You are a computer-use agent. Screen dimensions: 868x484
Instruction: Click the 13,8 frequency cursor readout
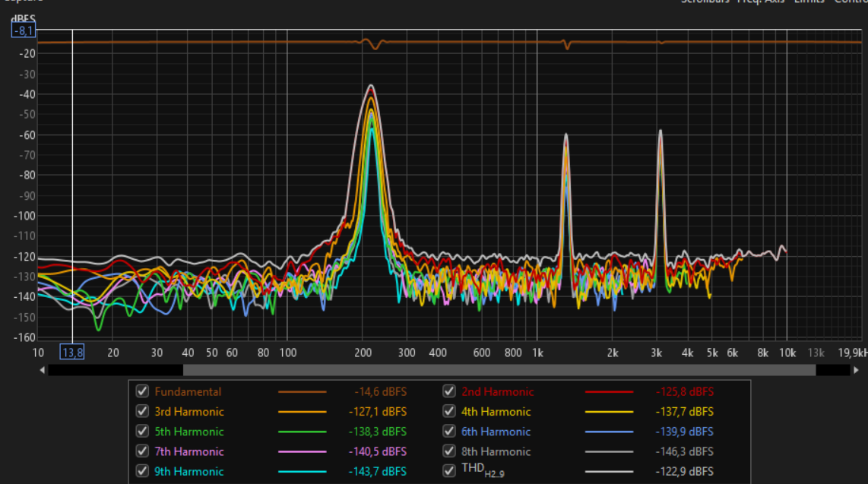(71, 353)
